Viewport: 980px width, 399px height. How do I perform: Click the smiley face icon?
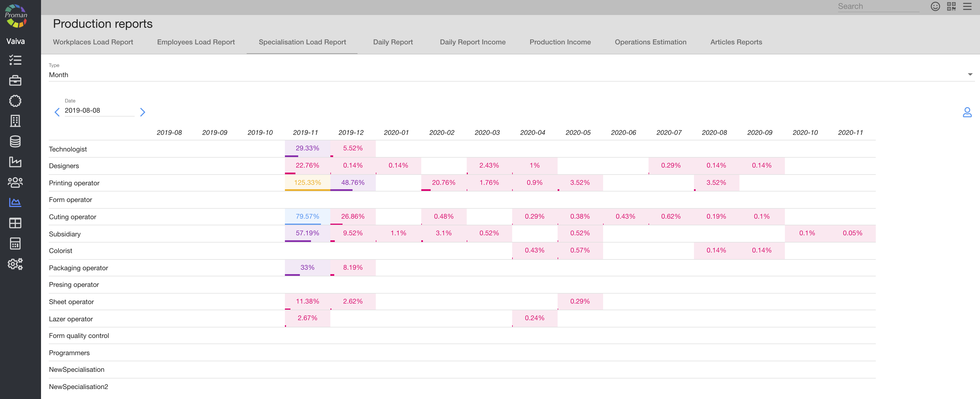[935, 6]
